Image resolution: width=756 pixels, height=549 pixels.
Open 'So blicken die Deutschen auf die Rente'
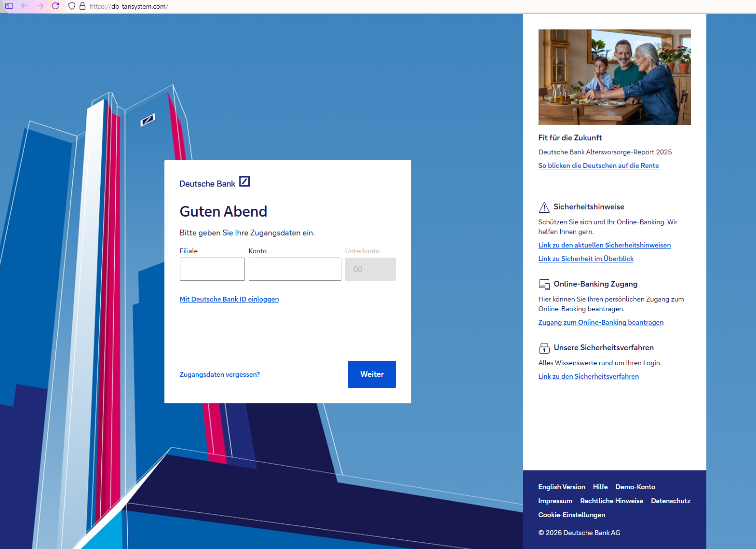click(598, 165)
